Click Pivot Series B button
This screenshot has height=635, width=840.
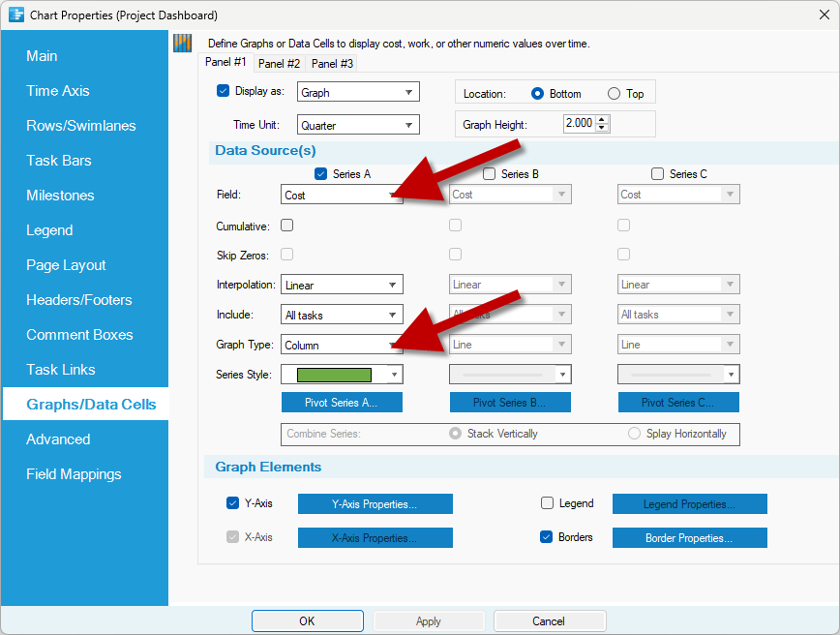[x=510, y=403]
